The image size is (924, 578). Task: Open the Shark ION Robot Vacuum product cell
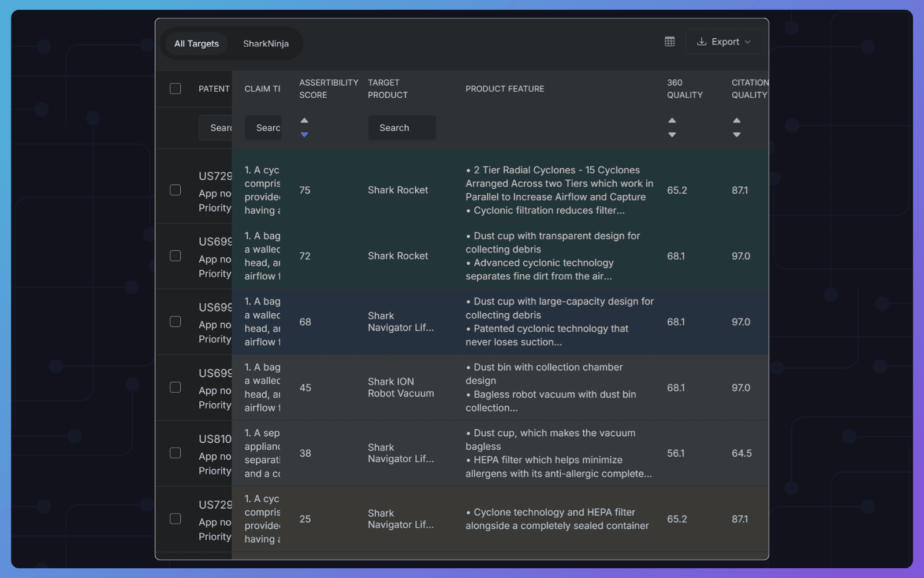[401, 387]
